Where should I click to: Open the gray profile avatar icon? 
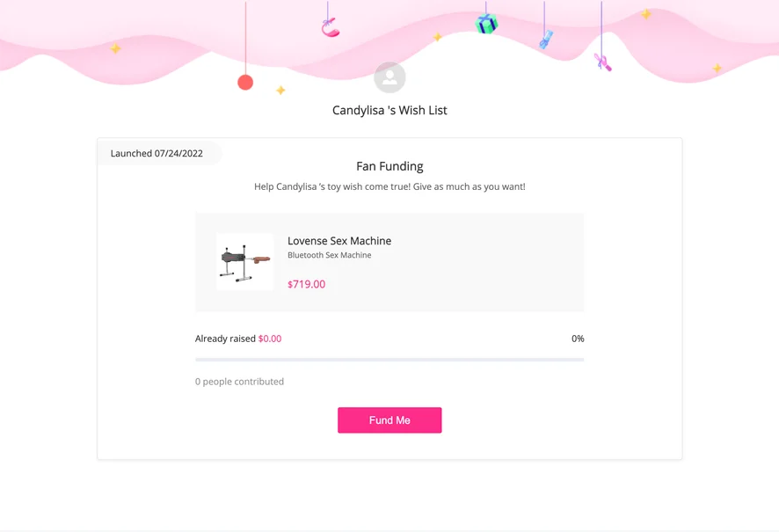389,77
